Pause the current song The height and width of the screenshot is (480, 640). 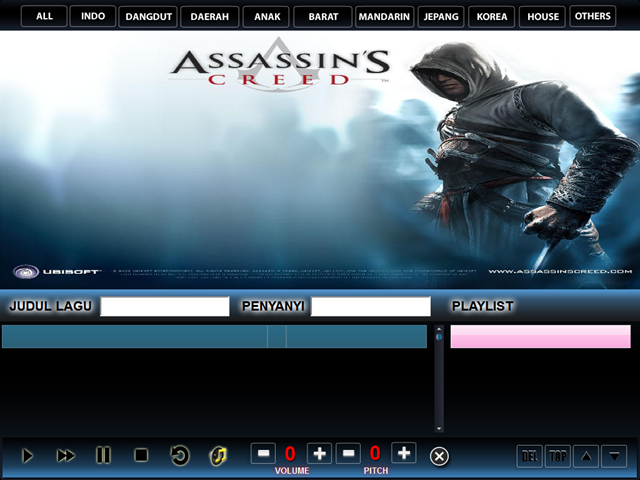tap(103, 455)
